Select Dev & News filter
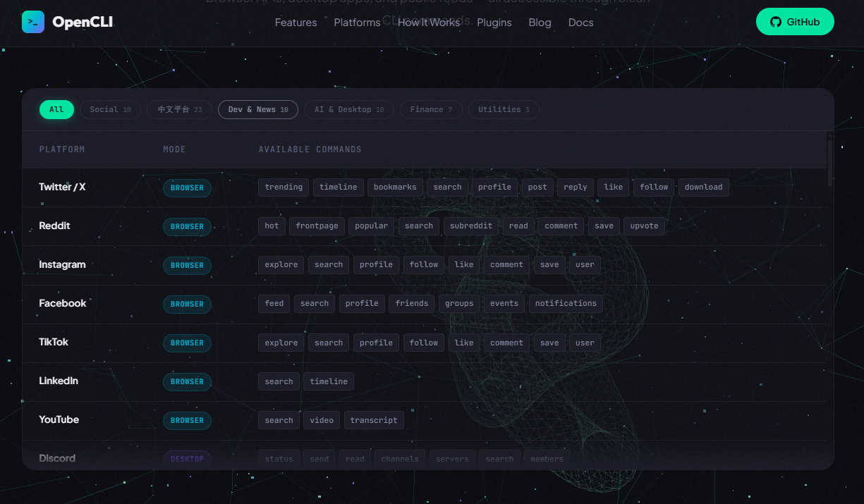This screenshot has height=504, width=864. 258,109
